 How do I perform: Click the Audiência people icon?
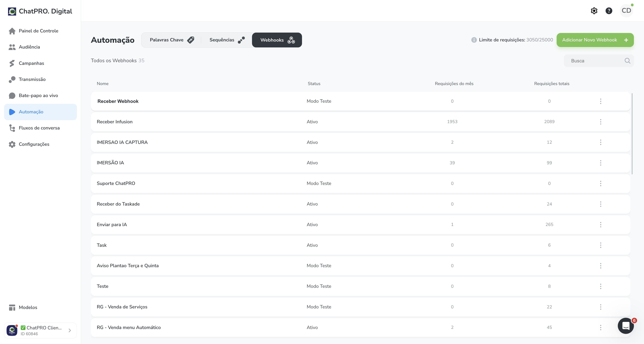12,47
